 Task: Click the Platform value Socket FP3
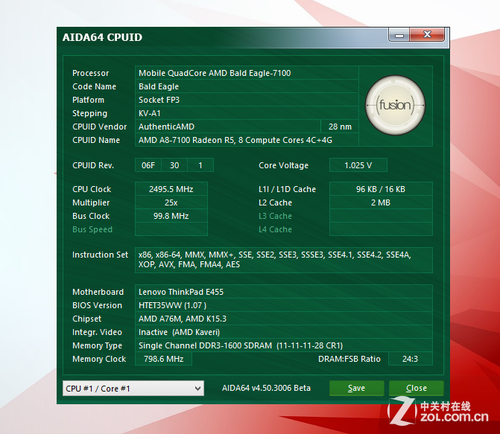247,100
